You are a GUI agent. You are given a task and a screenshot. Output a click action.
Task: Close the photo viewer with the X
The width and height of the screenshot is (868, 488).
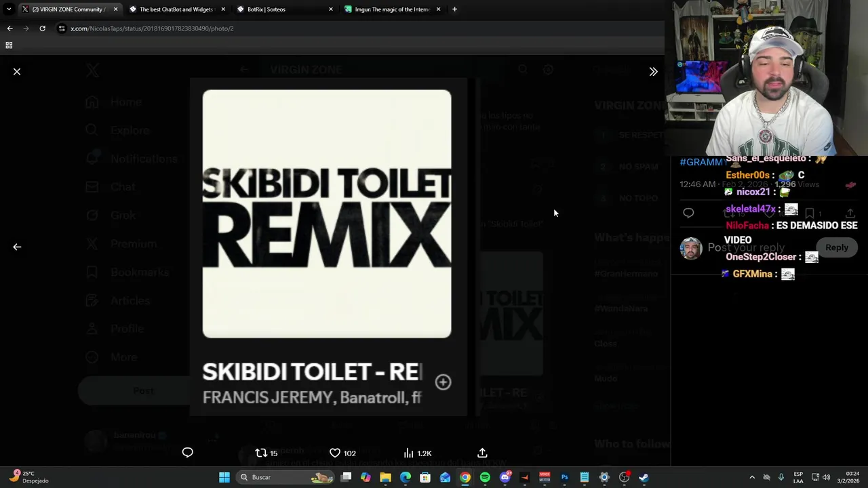coord(17,71)
